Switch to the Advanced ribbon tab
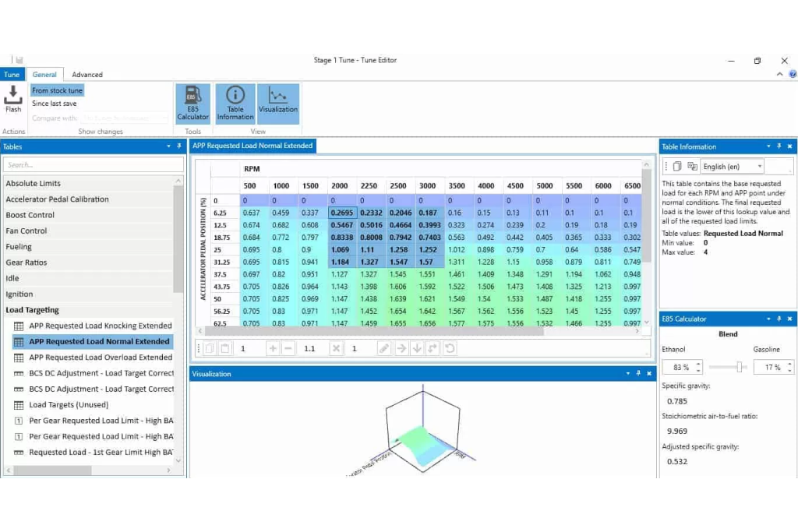Viewport: 798px width, 532px height. click(x=87, y=75)
